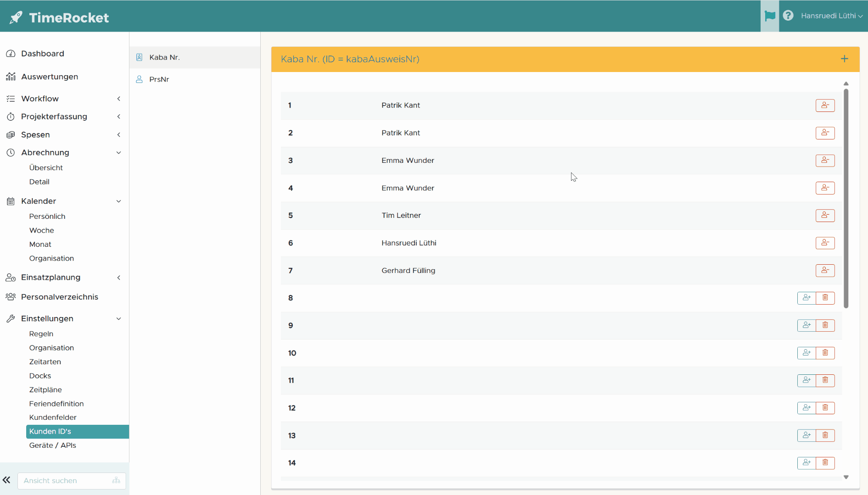This screenshot has width=868, height=495.
Task: Select the PrsNr ID type
Action: pos(159,79)
